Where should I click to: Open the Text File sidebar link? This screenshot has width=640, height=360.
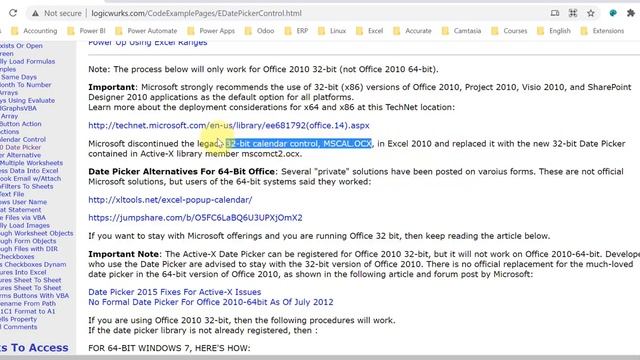12,194
